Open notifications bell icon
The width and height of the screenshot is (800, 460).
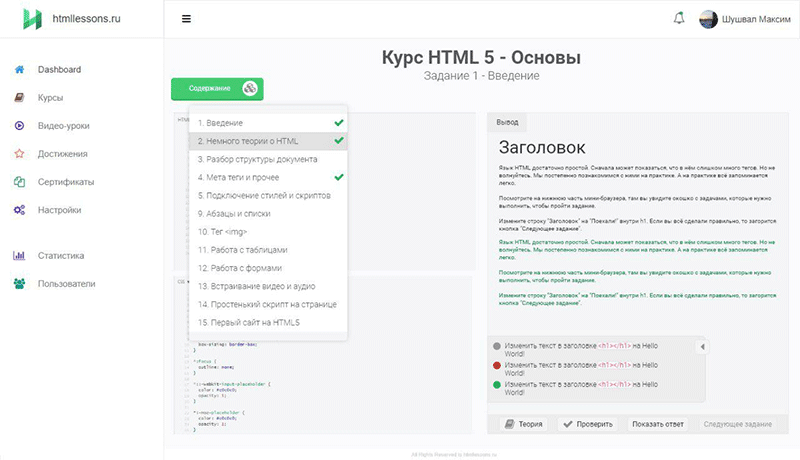pos(679,19)
